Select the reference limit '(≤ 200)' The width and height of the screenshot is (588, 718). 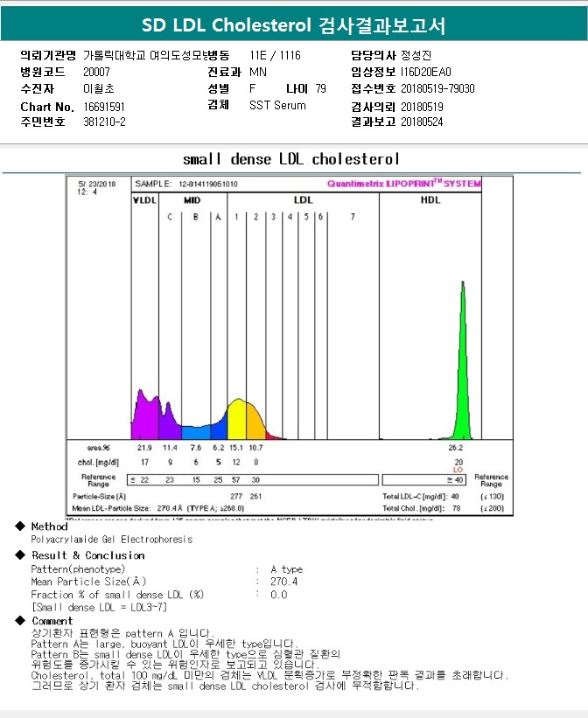coord(493,508)
